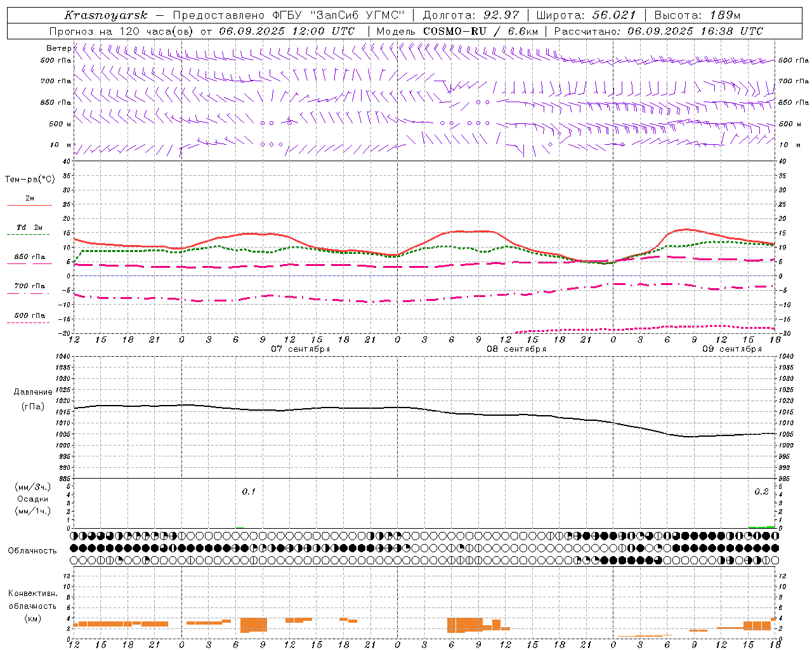Click the '1040' value on the left pressure axis
Viewport: 812px width, 650px height.
click(63, 357)
